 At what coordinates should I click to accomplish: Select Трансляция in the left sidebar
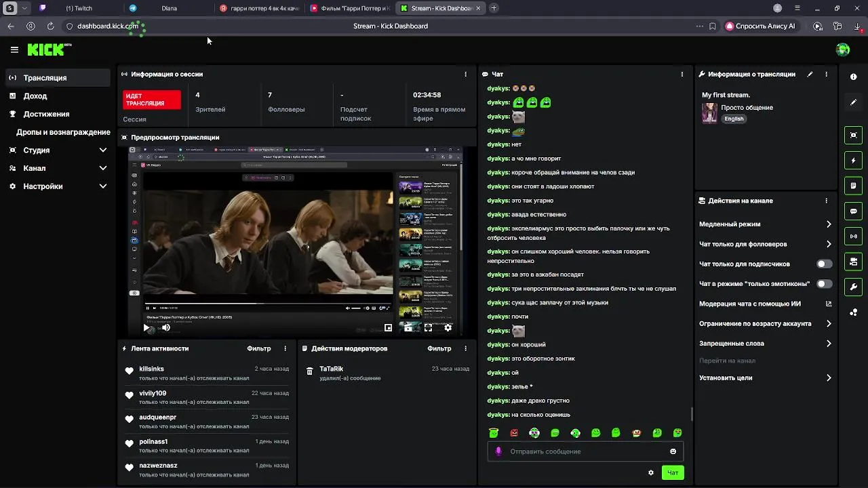58,78
